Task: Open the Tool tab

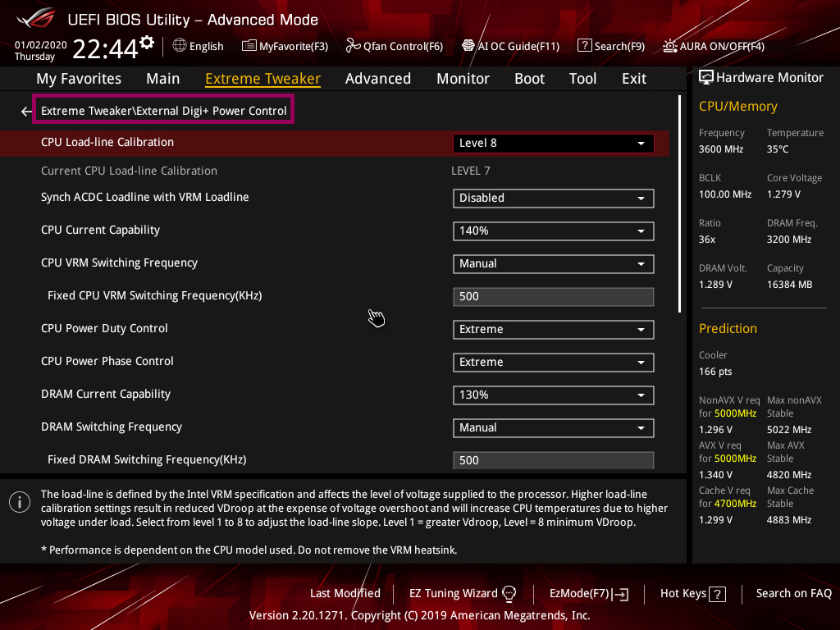Action: 582,79
